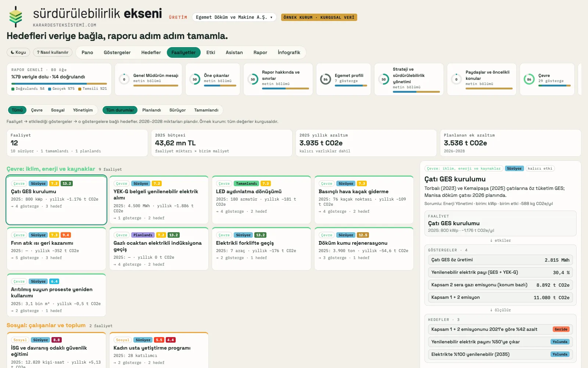The width and height of the screenshot is (588, 368).
Task: Click the Rapor geneli progress bar
Action: click(59, 84)
